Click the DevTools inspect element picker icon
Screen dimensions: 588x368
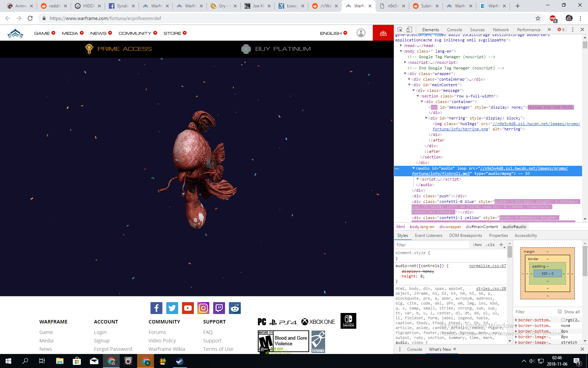[x=400, y=30]
